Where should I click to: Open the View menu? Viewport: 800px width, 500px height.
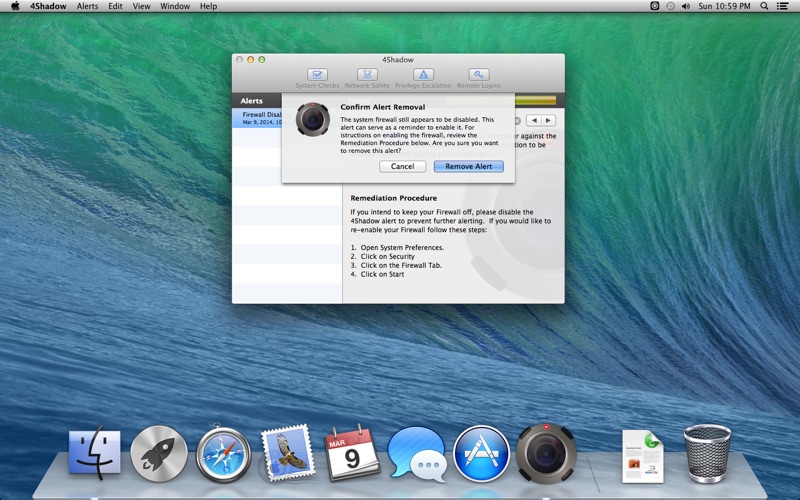tap(141, 6)
